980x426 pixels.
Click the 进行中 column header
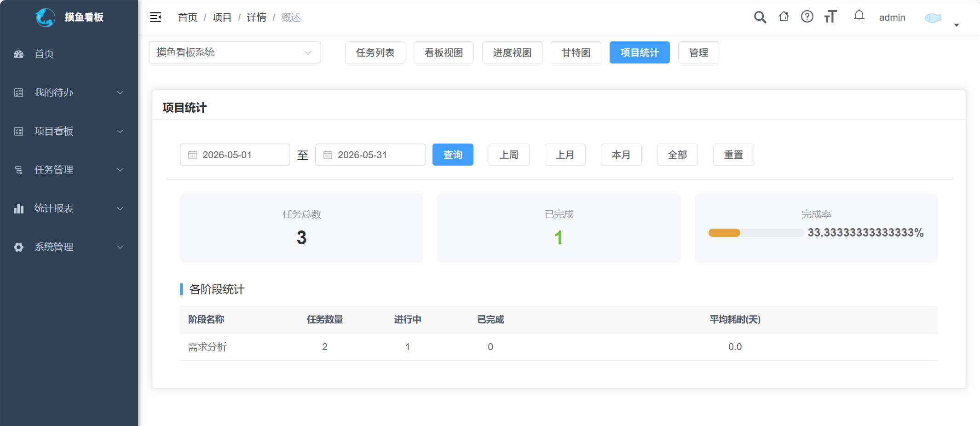(x=408, y=319)
